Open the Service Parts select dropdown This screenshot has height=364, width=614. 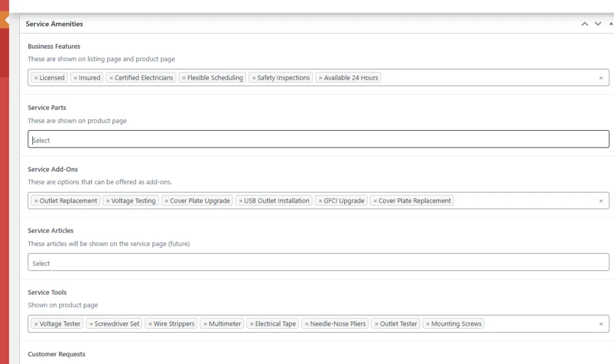tap(318, 140)
